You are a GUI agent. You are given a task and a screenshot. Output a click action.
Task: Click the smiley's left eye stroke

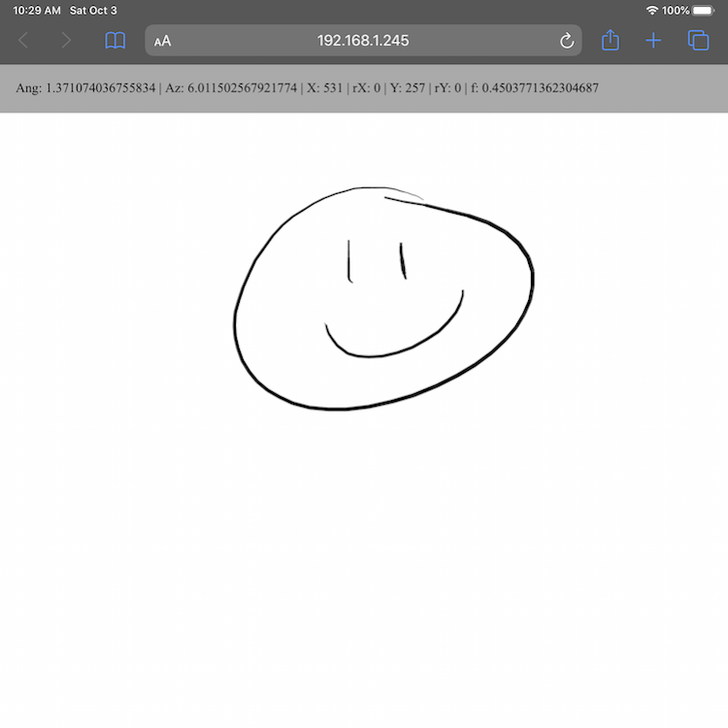pos(349,261)
